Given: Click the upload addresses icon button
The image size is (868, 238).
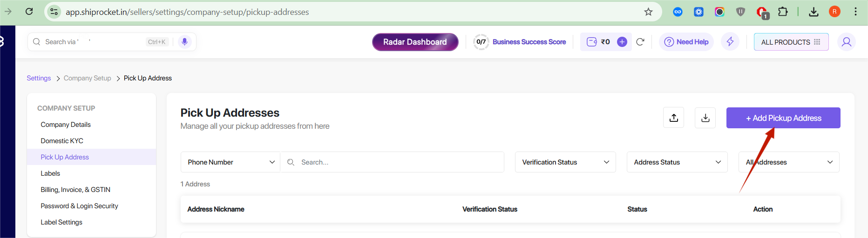Looking at the screenshot, I should pos(673,118).
